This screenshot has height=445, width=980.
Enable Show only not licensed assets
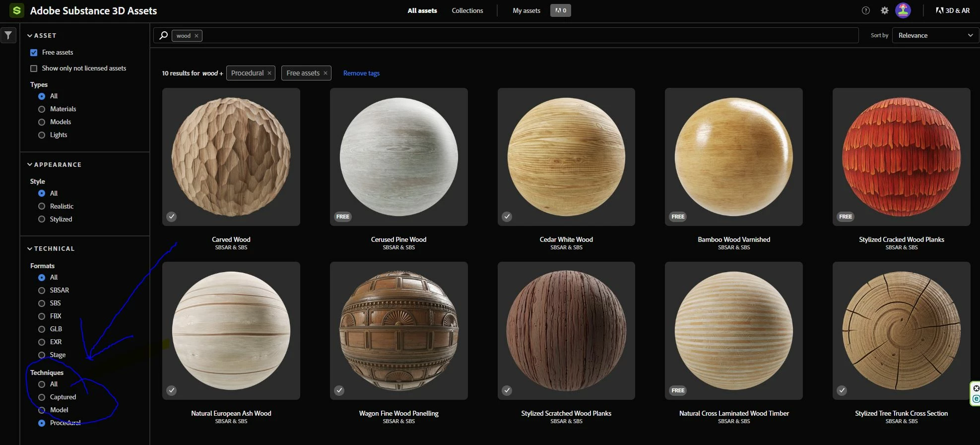(x=34, y=68)
